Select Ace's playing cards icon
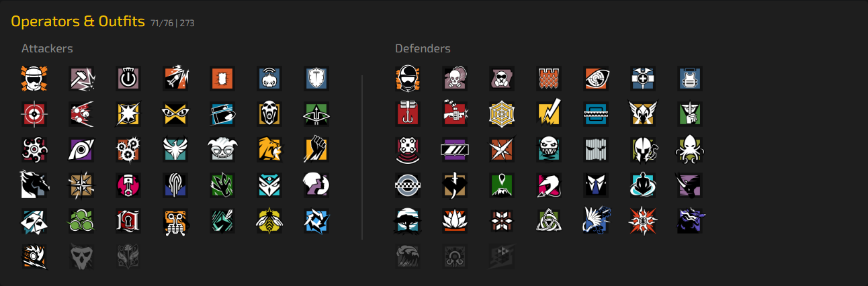Viewport: 868px width, 286px height. click(x=33, y=220)
